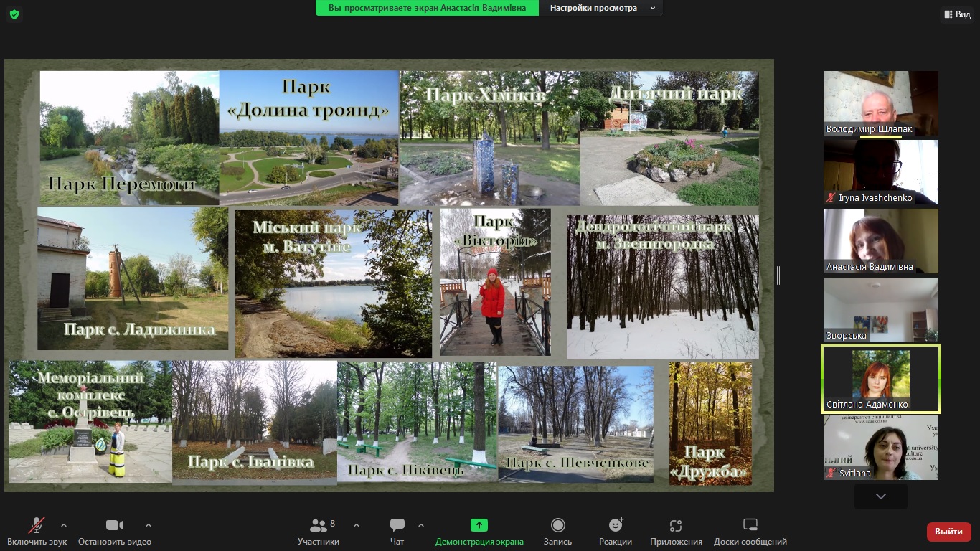The height and width of the screenshot is (551, 980).
Task: Stop camera with Остановить видео button
Action: coord(115,532)
